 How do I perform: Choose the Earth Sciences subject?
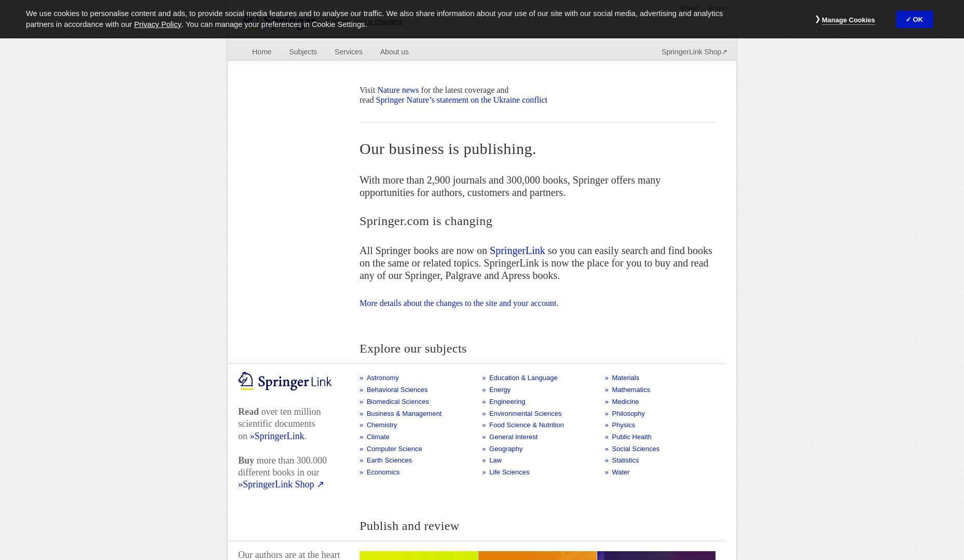[389, 460]
